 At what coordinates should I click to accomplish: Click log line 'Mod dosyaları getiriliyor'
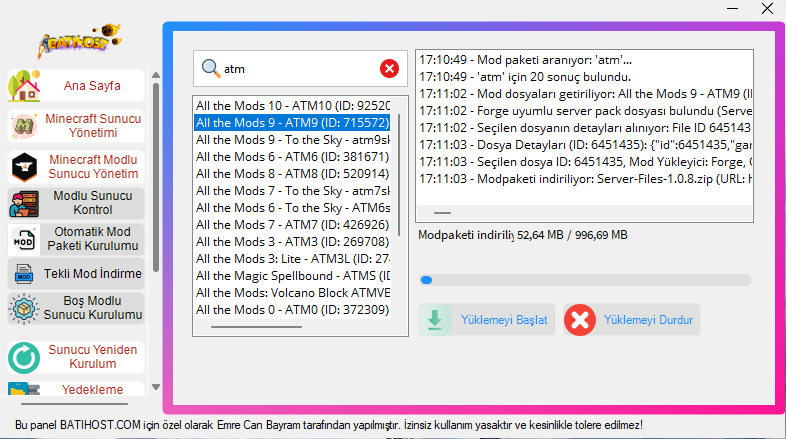(585, 94)
